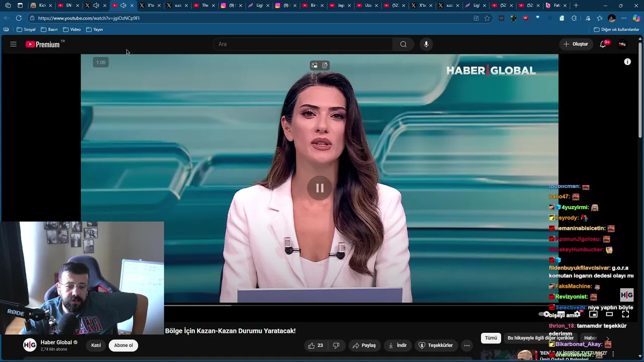Screen dimensions: 644x362
Task: Open the Haber Global channel avatar
Action: 30,345
